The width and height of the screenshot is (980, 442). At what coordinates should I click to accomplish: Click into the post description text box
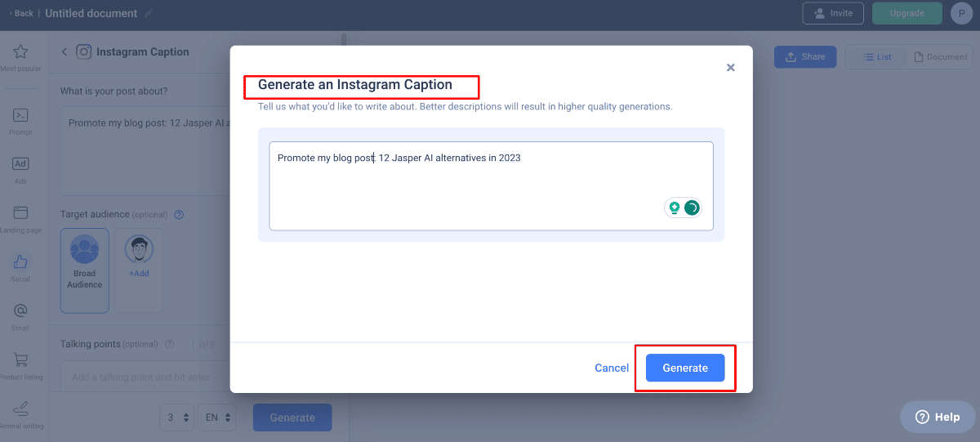click(490, 184)
